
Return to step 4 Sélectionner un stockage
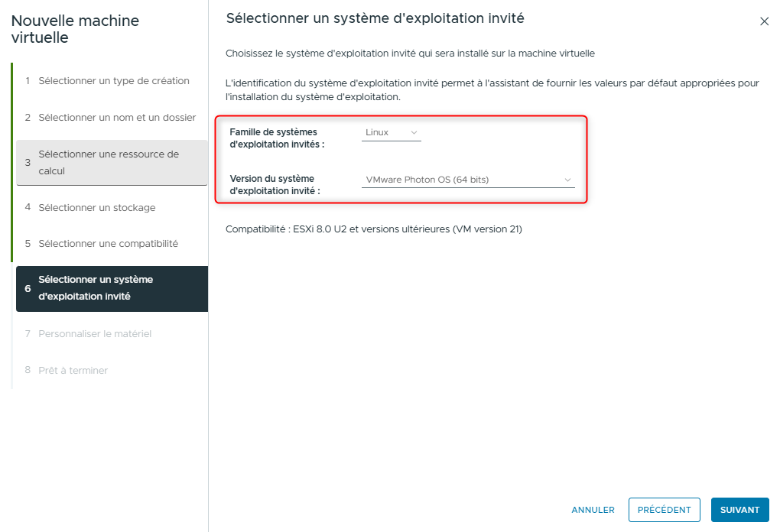(x=96, y=208)
